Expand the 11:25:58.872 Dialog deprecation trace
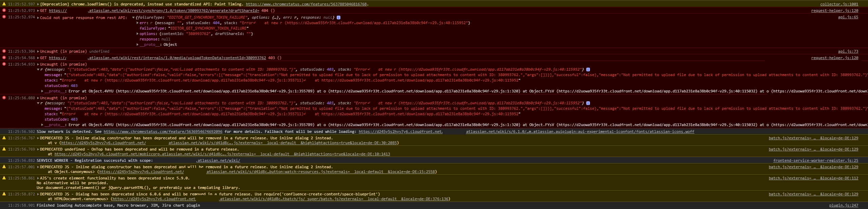Image resolution: width=868 pixels, height=209 pixels. click(38, 194)
